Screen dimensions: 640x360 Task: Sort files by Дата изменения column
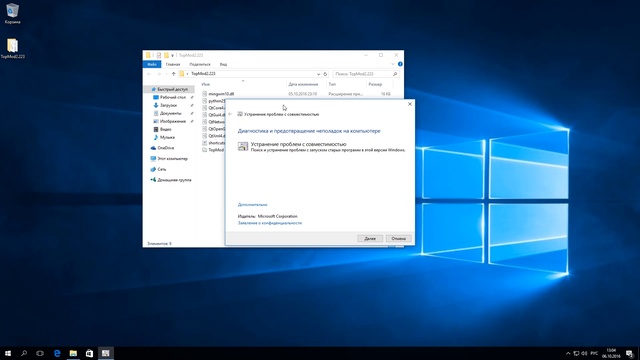pyautogui.click(x=303, y=84)
